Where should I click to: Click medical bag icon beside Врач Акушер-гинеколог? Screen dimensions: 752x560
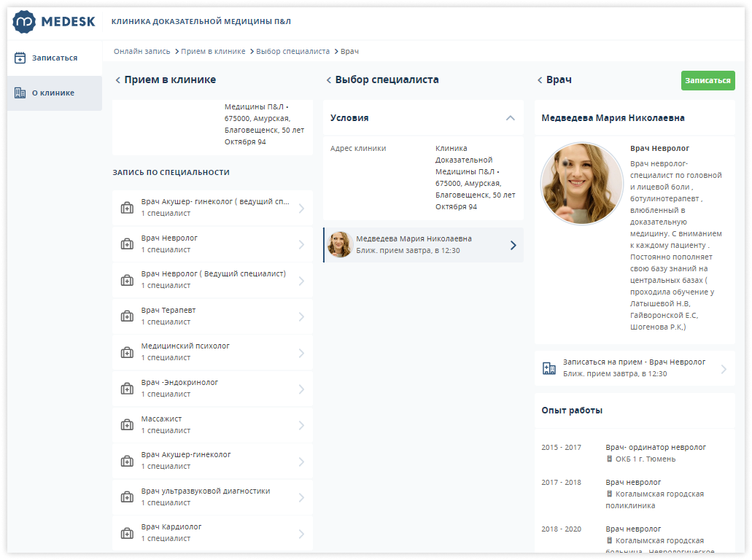tap(127, 462)
